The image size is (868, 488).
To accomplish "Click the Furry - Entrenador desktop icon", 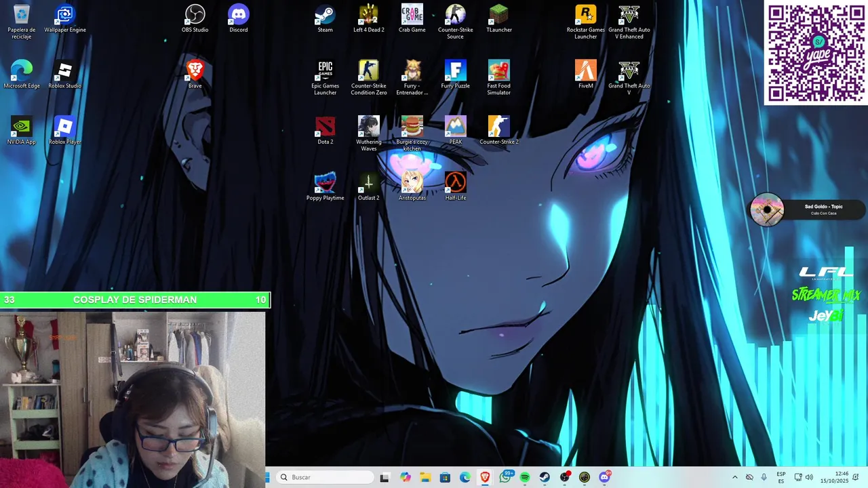I will [x=412, y=78].
